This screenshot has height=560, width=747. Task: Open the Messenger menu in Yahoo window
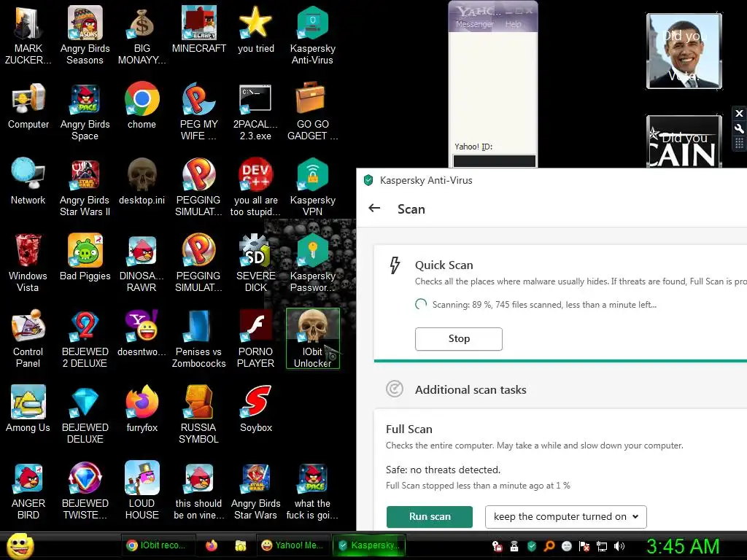pyautogui.click(x=474, y=24)
